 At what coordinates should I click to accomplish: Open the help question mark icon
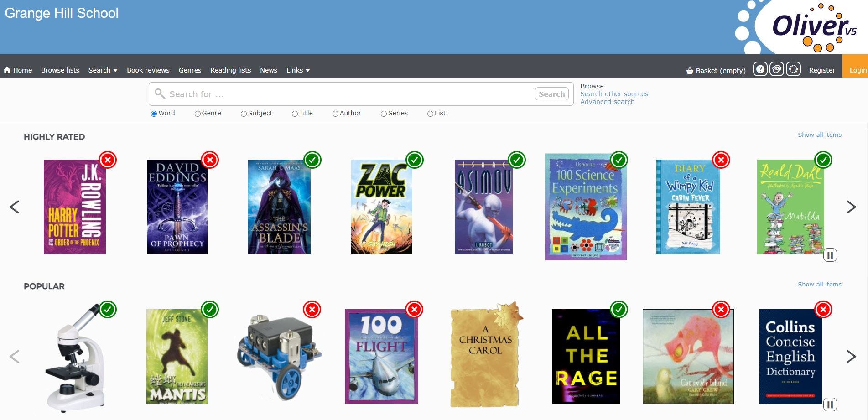[x=760, y=69]
